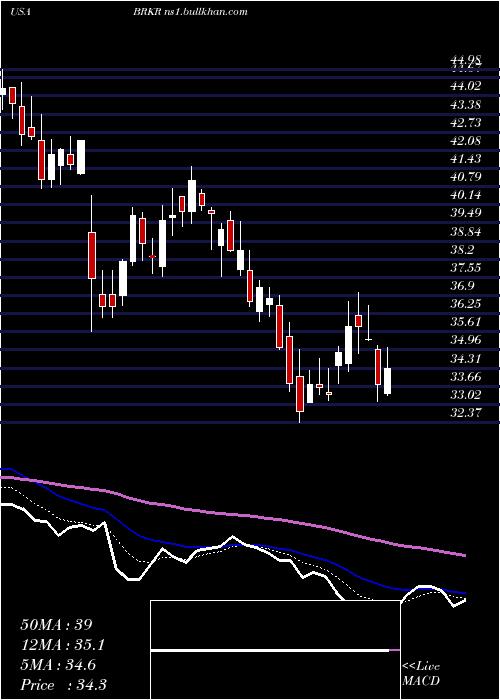Click the 50MA : 39 readout

[x=56, y=625]
